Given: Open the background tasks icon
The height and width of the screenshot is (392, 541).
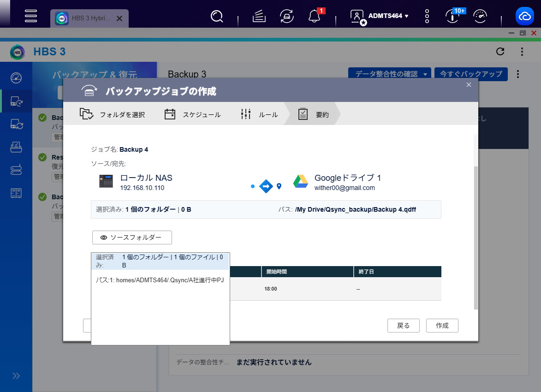Looking at the screenshot, I should pos(260,17).
